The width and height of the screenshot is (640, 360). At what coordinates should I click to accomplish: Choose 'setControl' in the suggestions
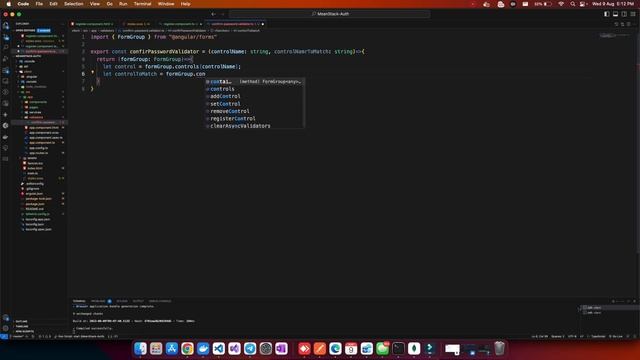point(255,104)
